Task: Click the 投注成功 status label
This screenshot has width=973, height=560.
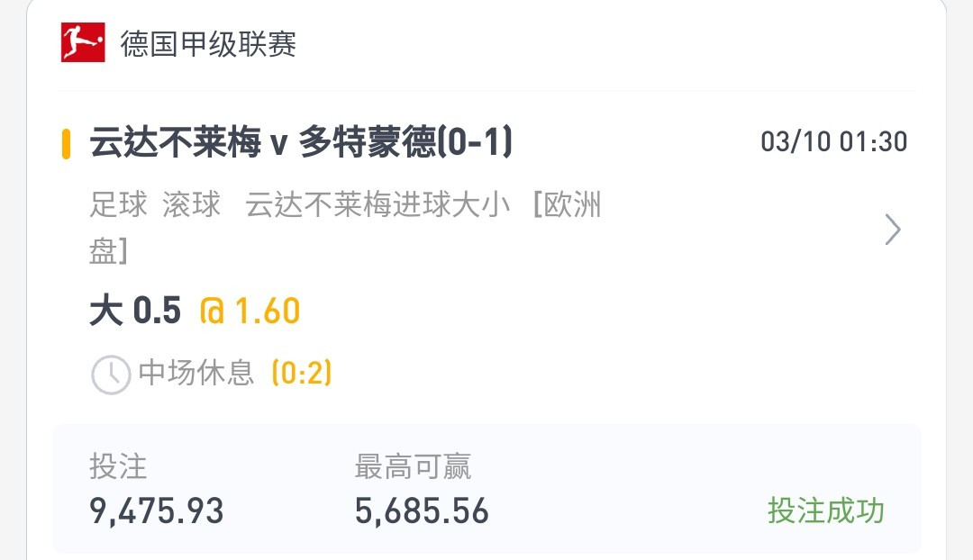Action: tap(825, 511)
